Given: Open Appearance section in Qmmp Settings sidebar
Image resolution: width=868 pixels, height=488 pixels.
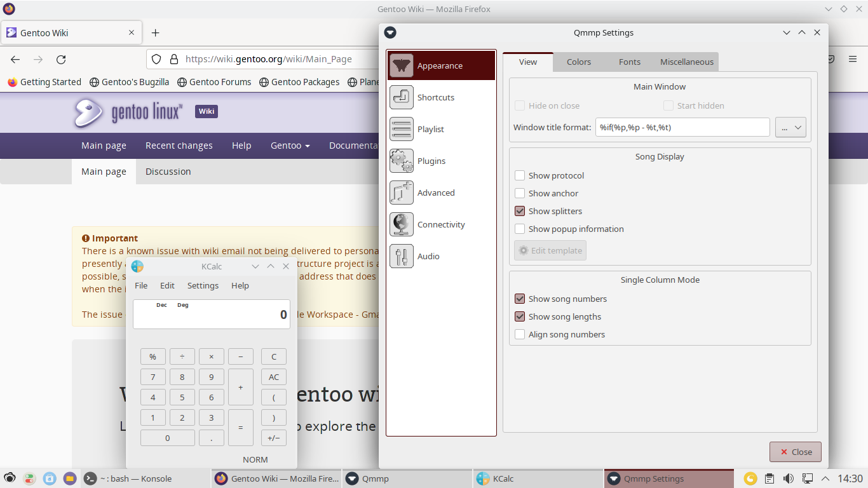Looking at the screenshot, I should coord(441,65).
